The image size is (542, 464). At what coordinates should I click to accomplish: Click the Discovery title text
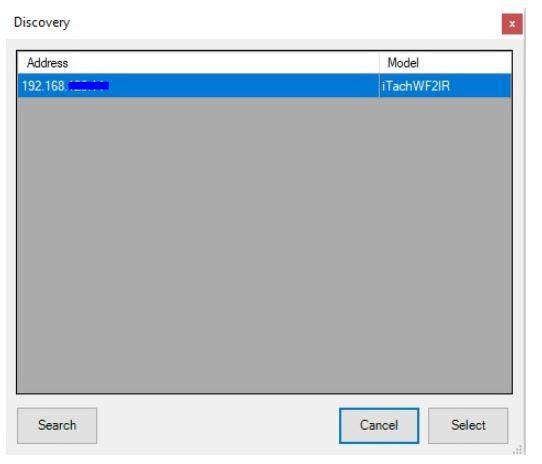pos(42,23)
